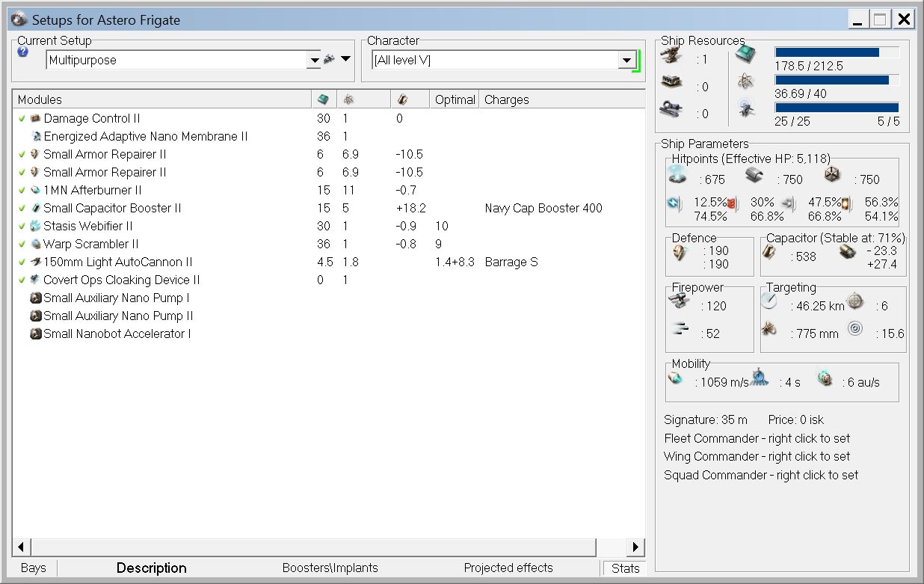This screenshot has height=584, width=924.
Task: Sort by the Optimal column header
Action: point(455,99)
